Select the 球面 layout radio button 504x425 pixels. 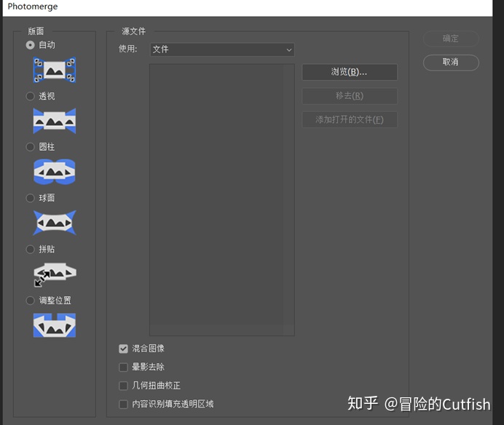tap(30, 198)
